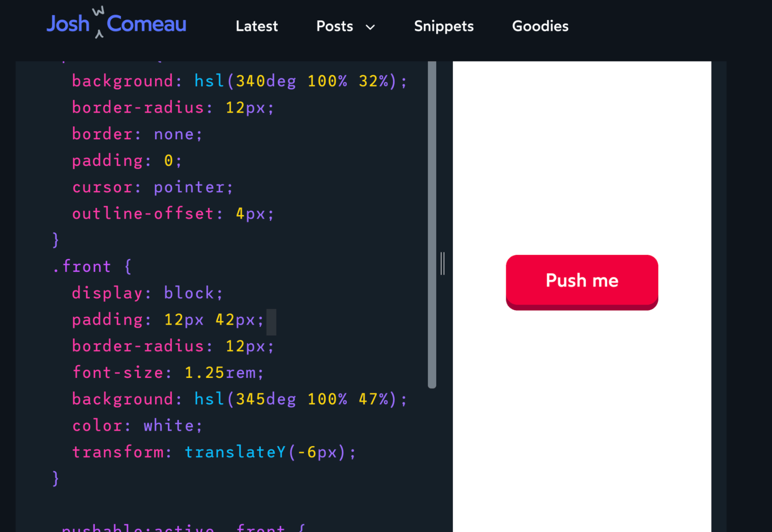Click the editor-preview split resize handle

[443, 264]
